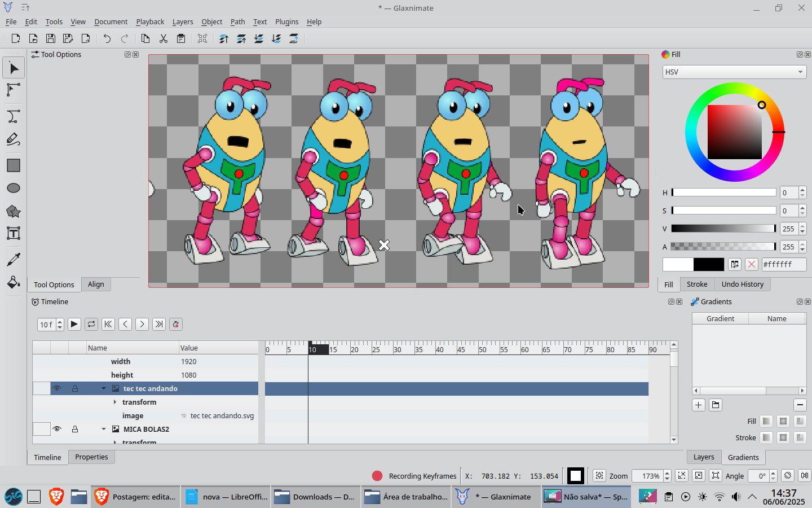Collapse the MICA BOLAS2 layer
This screenshot has height=508, width=812.
[x=104, y=429]
